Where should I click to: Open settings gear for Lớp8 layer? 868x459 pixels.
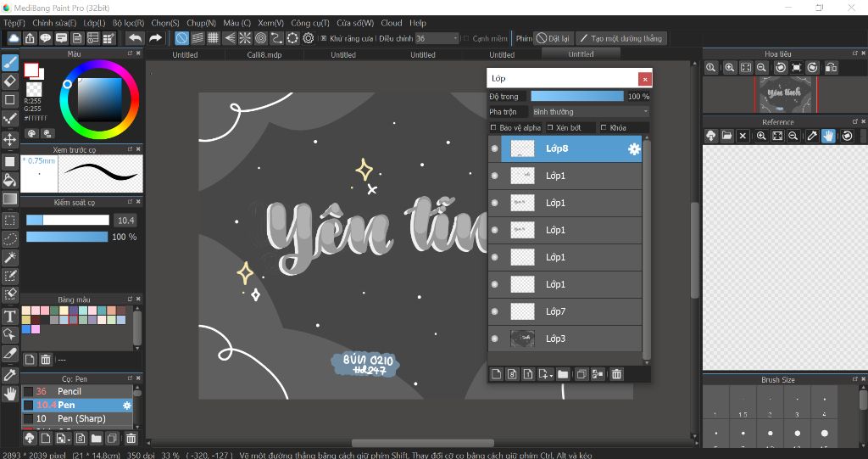click(634, 148)
